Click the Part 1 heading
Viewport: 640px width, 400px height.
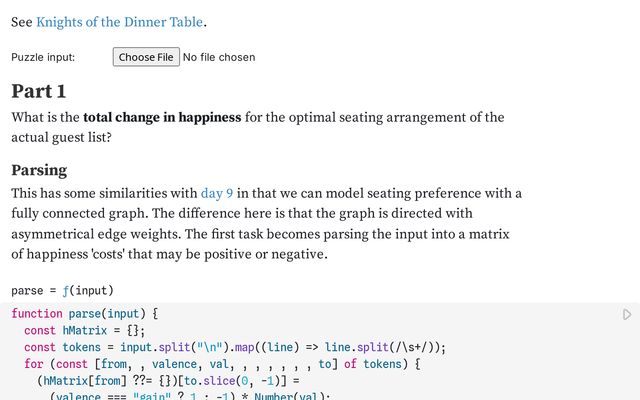point(39,91)
